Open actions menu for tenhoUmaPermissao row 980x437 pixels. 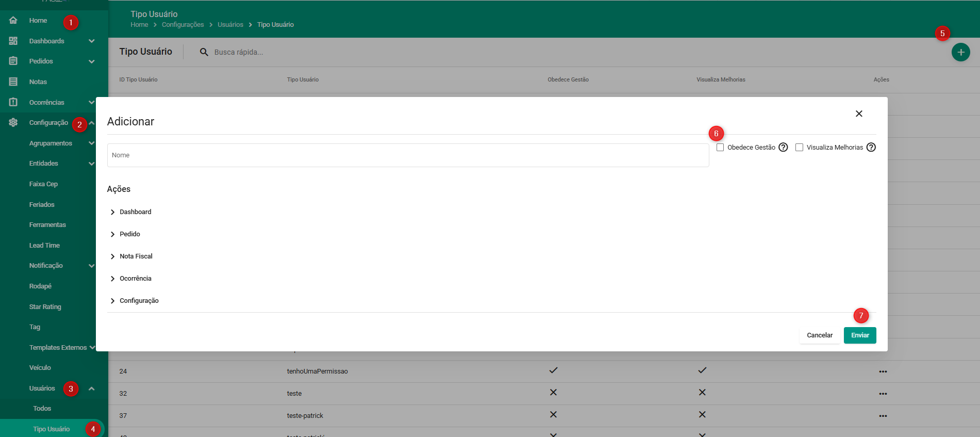point(883,371)
